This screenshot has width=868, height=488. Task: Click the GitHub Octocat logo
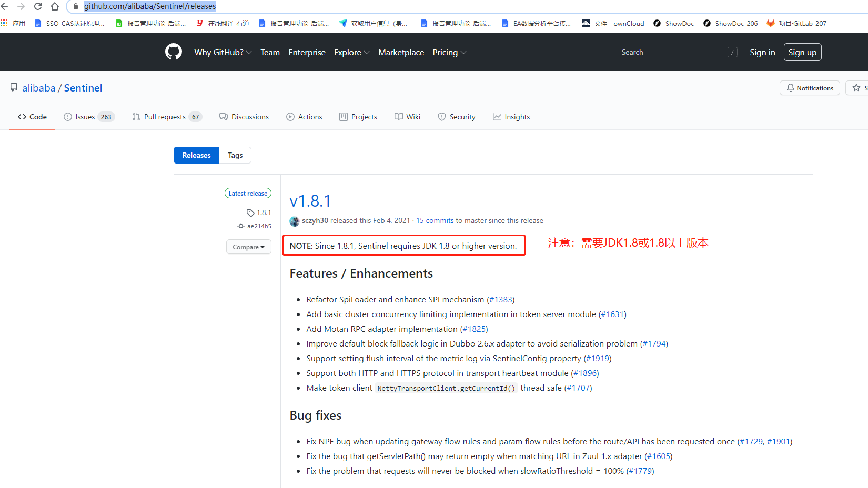point(174,52)
